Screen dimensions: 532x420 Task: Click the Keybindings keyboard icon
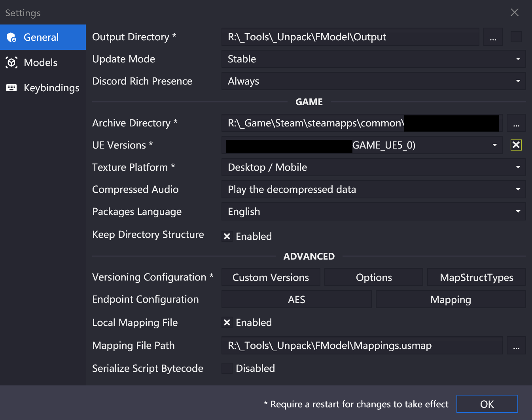click(x=11, y=88)
